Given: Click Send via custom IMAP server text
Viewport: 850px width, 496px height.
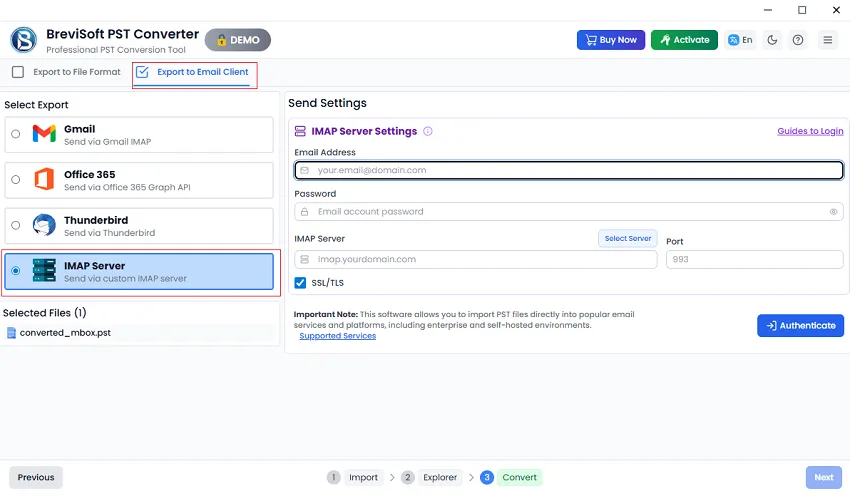Looking at the screenshot, I should pos(125,278).
